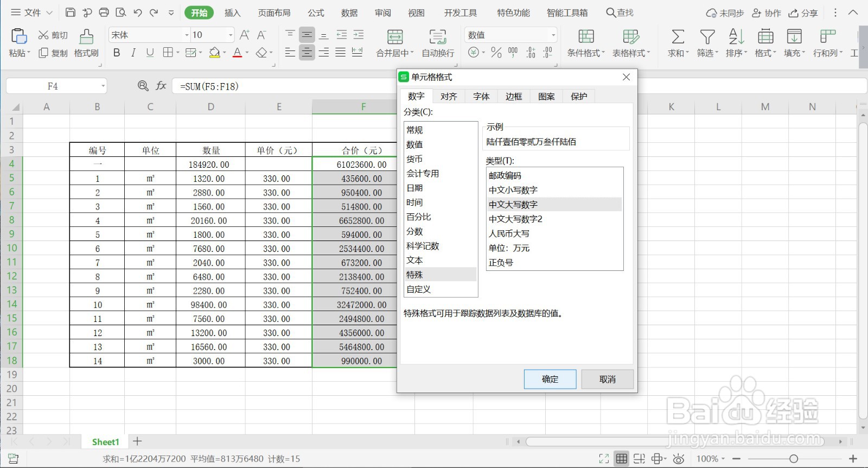Click the Table Style (表格样式) icon
This screenshot has width=868, height=468.
[x=631, y=36]
